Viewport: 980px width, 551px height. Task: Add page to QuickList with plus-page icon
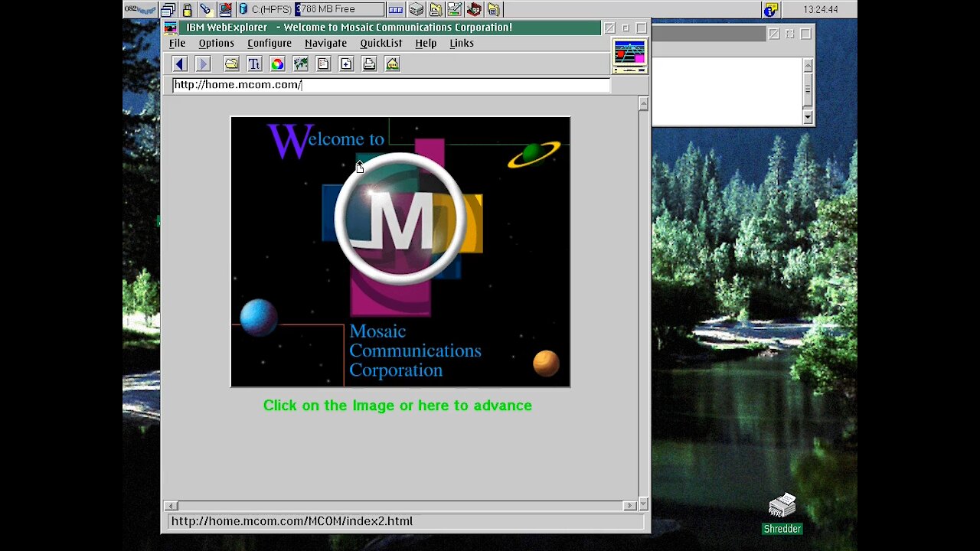click(346, 64)
